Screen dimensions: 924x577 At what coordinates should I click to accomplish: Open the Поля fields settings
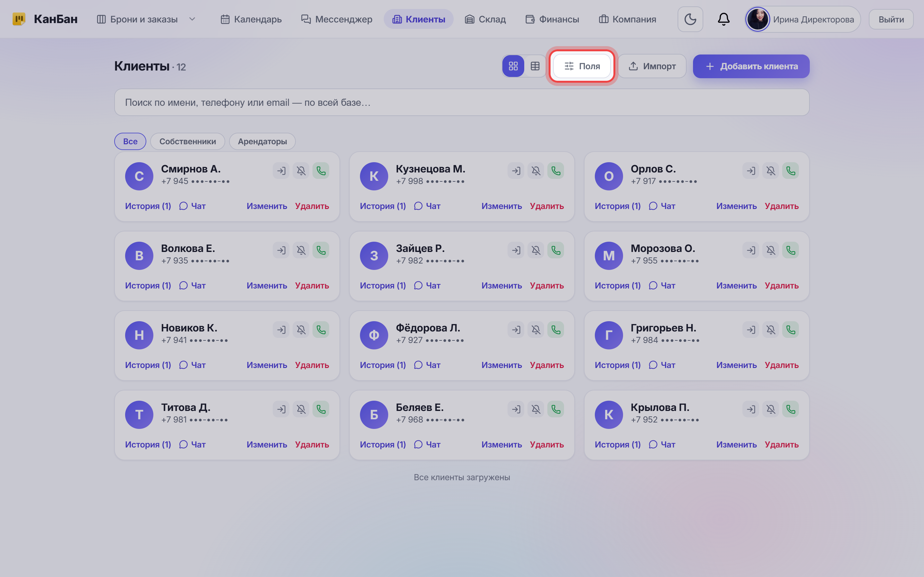pos(582,66)
